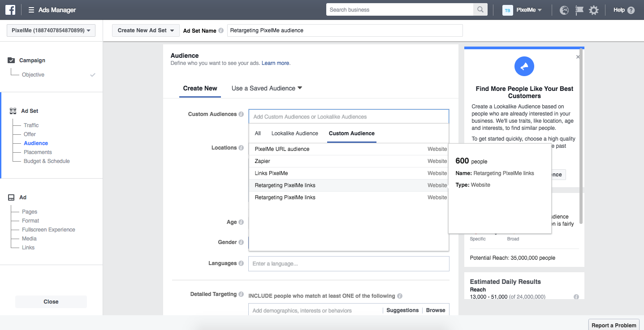Click the search magnifier button
644x330 pixels.
click(480, 10)
